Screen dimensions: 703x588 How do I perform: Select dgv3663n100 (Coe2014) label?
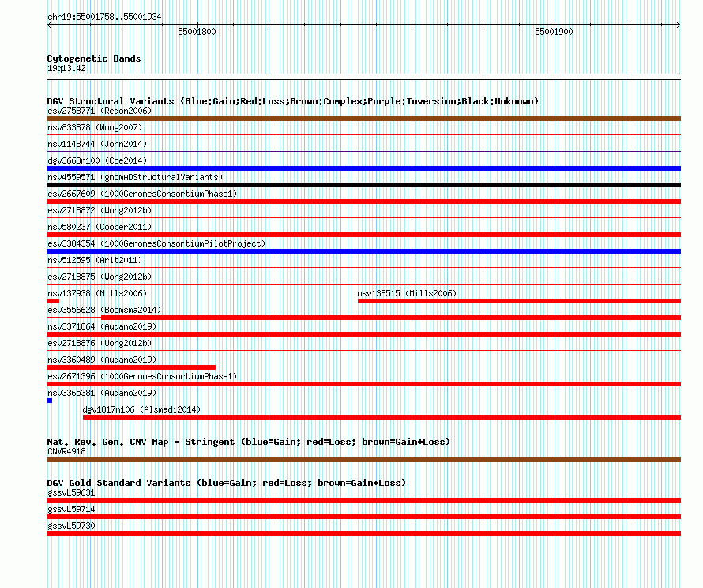[x=97, y=160]
